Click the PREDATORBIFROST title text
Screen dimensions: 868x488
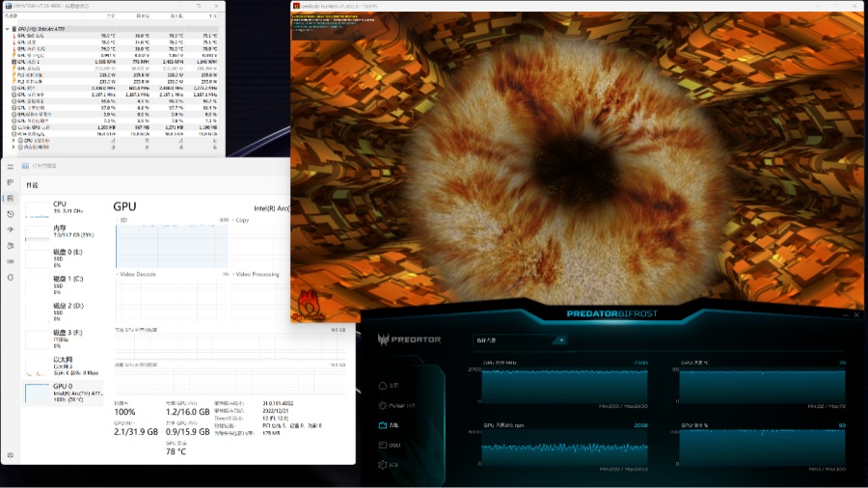tap(611, 313)
